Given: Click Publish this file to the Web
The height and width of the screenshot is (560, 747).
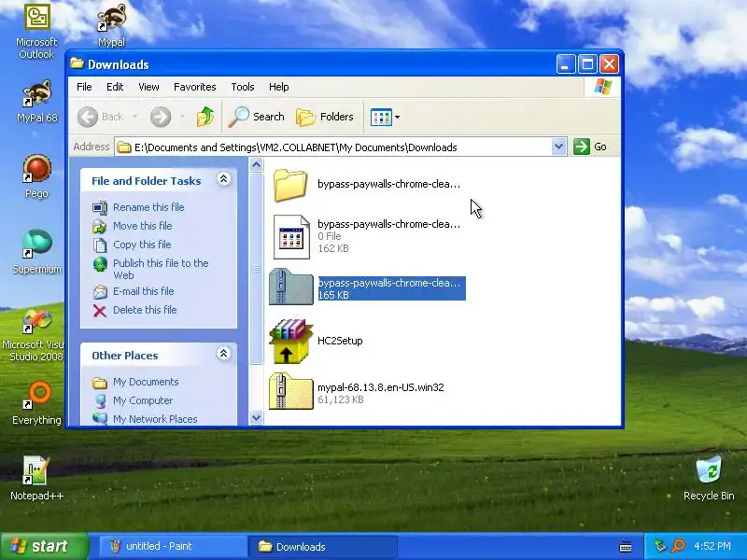Looking at the screenshot, I should pyautogui.click(x=161, y=269).
